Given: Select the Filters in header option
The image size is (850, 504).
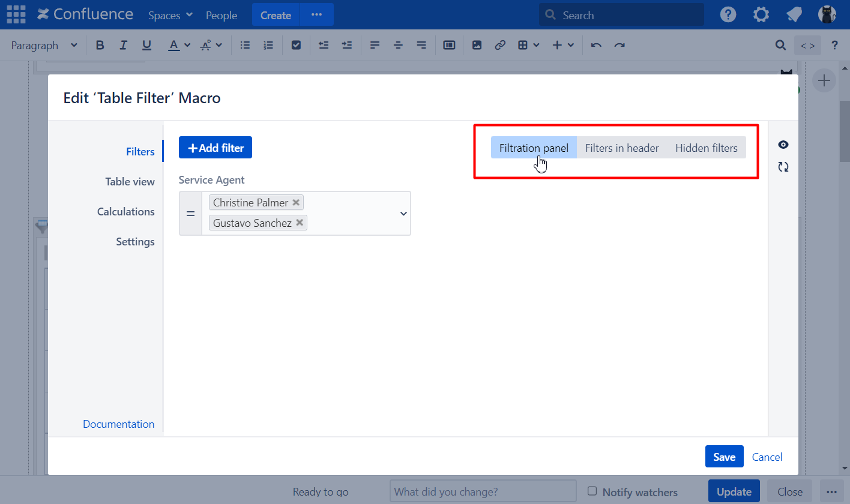Looking at the screenshot, I should 622,148.
